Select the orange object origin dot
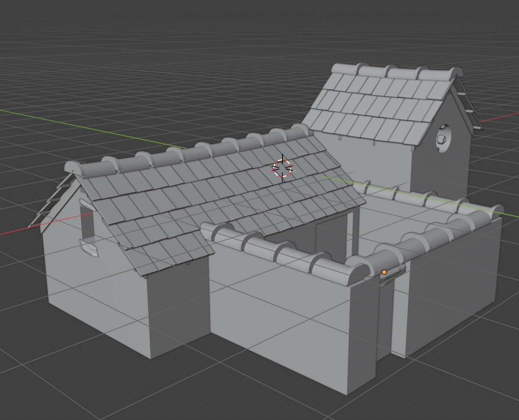This screenshot has height=420, width=519. click(384, 272)
